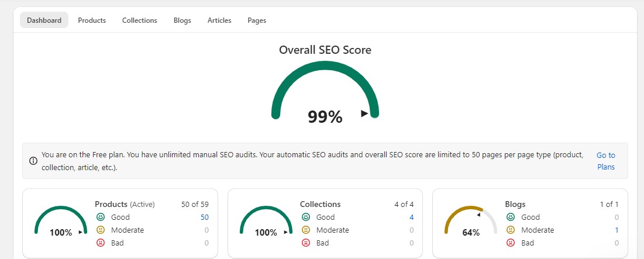Click the "50 of 59" products count

coord(195,204)
